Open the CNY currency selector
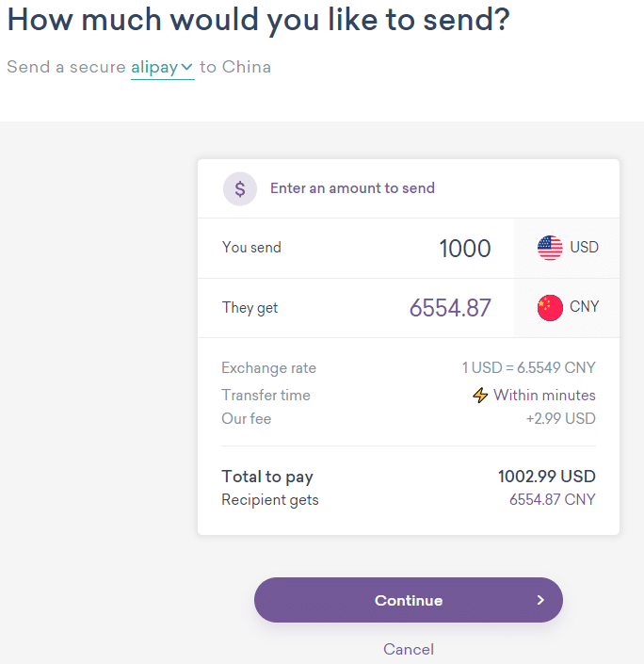Screen dimensions: 644x664 click(x=567, y=307)
